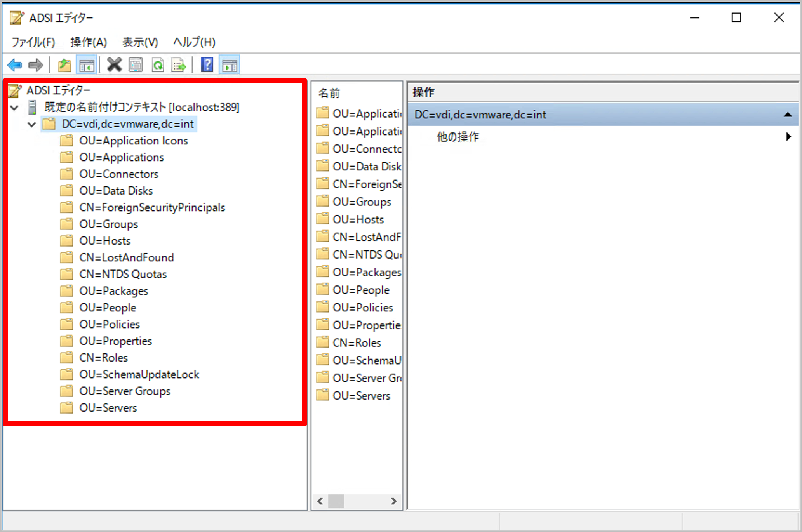Collapse the DC=vdi,dc=vmware,dc=int tree chevron
Viewport: 802px width, 532px height.
coord(32,124)
